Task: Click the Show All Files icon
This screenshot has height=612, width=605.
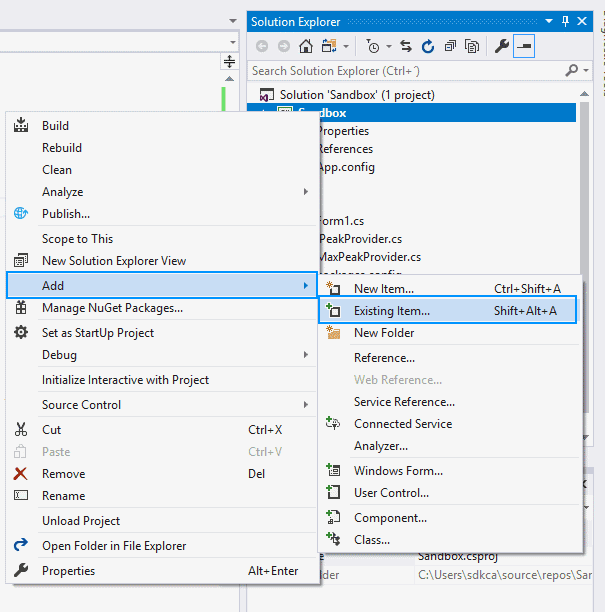Action: click(470, 46)
